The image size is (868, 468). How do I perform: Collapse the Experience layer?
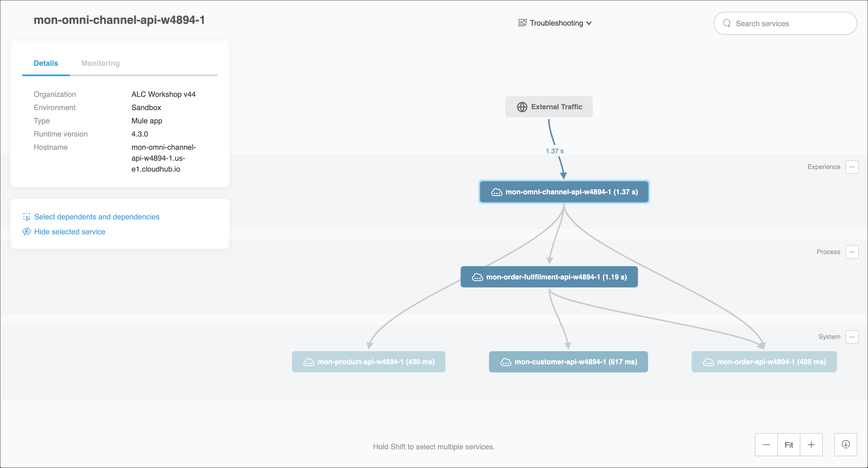[x=852, y=167]
